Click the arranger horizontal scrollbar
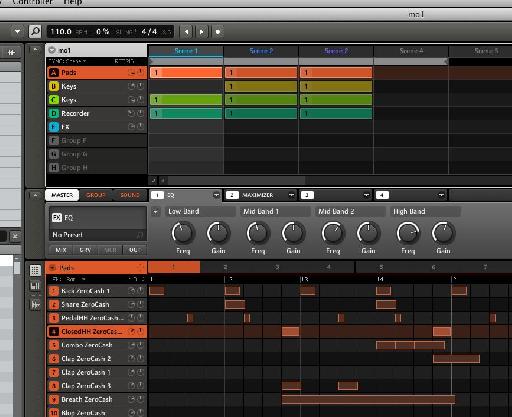 pyautogui.click(x=236, y=181)
